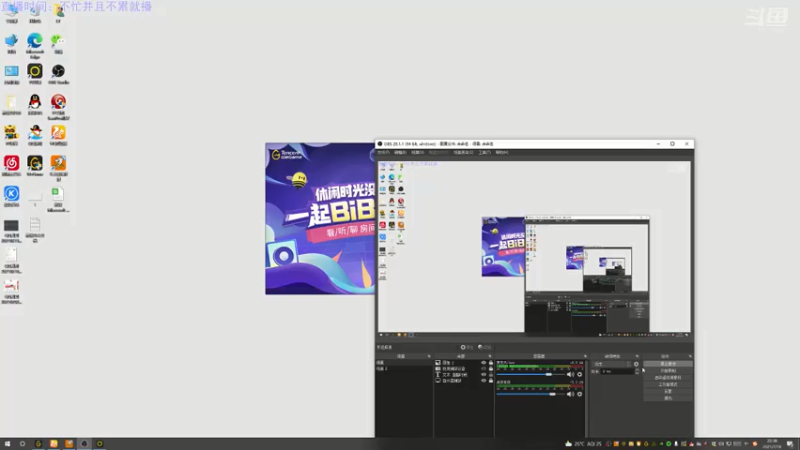Click the taskbar search circle
The width and height of the screenshot is (800, 450).
(22, 444)
